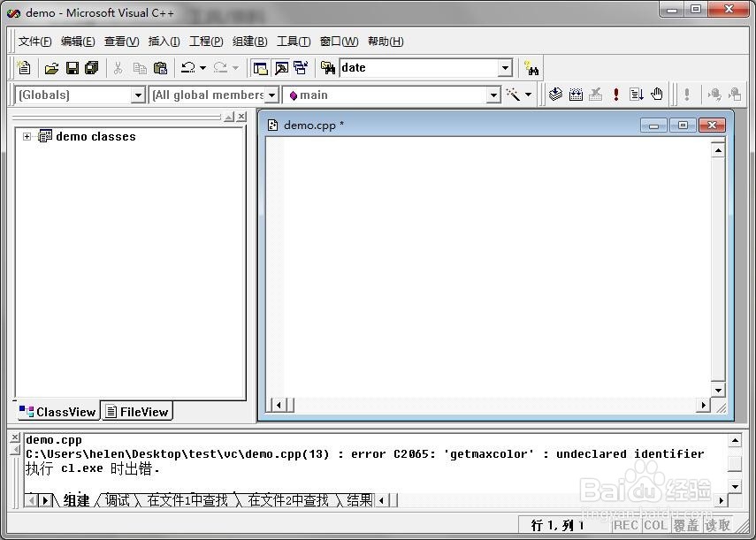The height and width of the screenshot is (540, 756).
Task: Click the output pane scroll up arrow
Action: pos(735,440)
